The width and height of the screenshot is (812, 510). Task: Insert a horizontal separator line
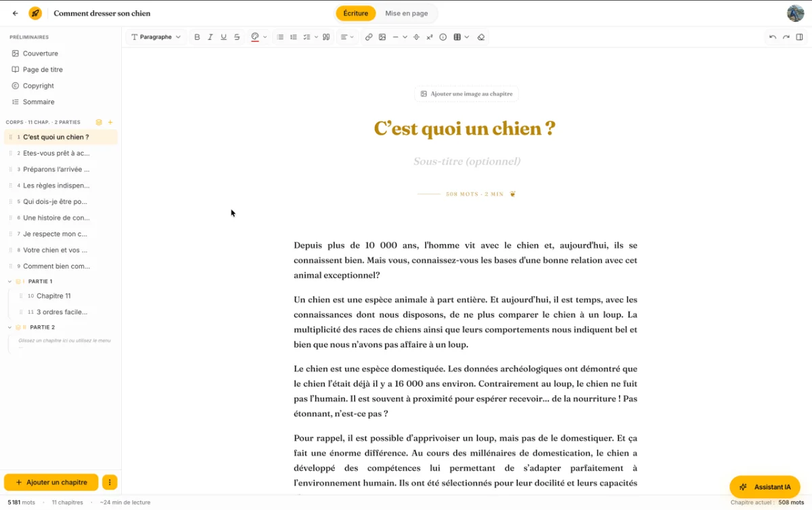(x=396, y=37)
